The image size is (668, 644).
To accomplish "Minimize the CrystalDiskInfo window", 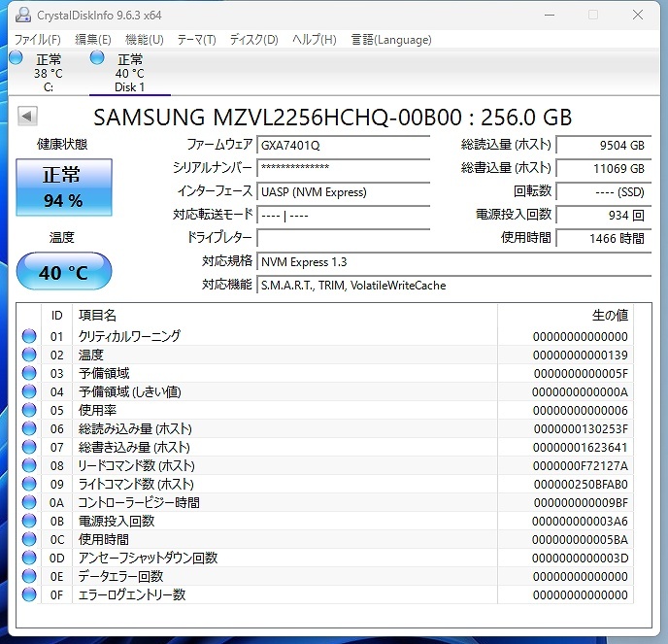I will coord(550,15).
